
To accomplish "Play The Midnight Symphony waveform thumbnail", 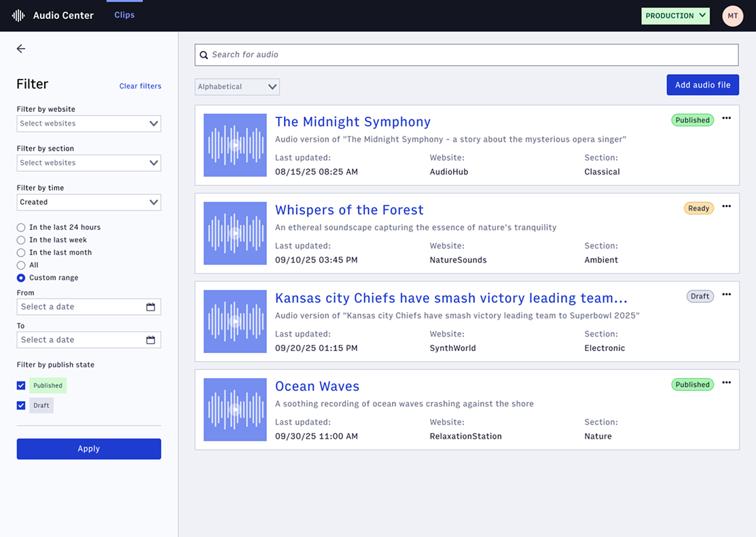I will click(x=235, y=145).
